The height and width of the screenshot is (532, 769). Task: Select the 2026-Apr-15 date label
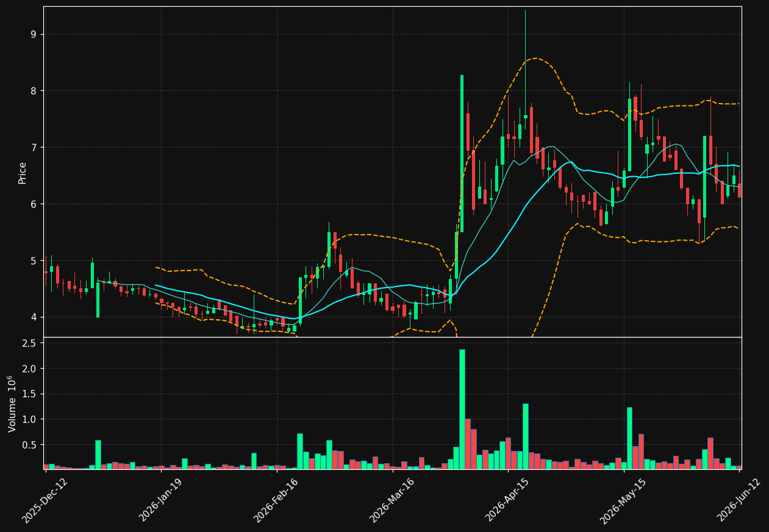pos(508,500)
